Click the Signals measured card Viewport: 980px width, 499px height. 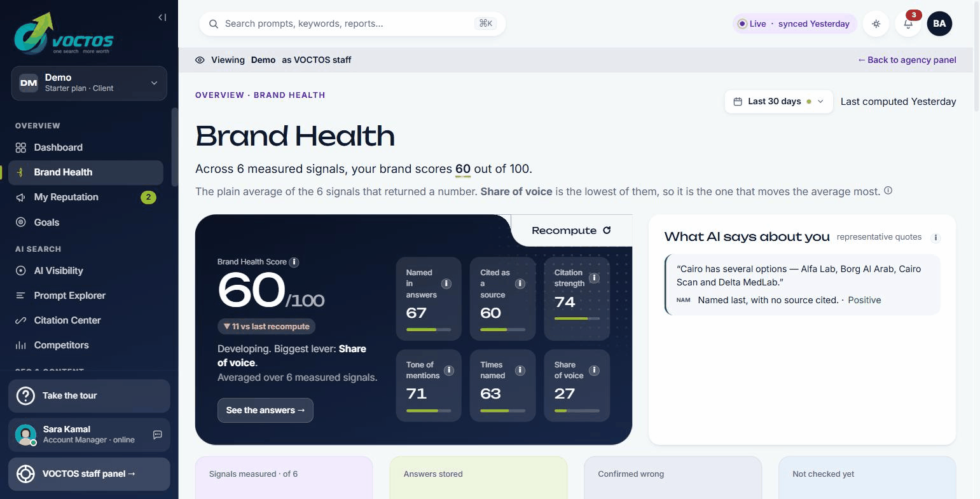point(284,477)
